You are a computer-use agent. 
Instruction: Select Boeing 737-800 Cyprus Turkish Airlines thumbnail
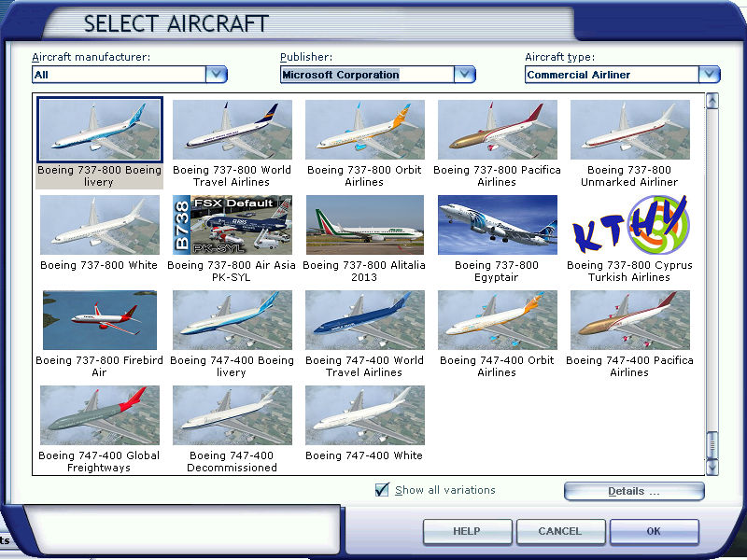[x=629, y=225]
